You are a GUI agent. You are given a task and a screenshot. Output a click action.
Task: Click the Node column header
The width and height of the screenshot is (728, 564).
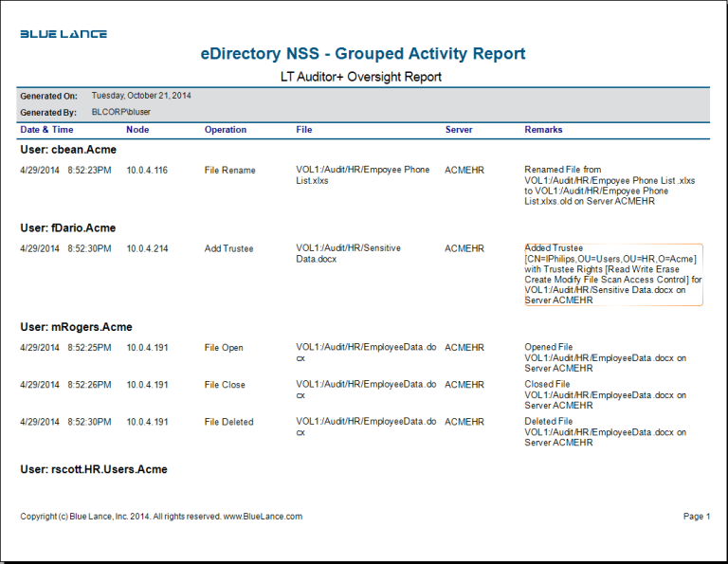tap(137, 130)
